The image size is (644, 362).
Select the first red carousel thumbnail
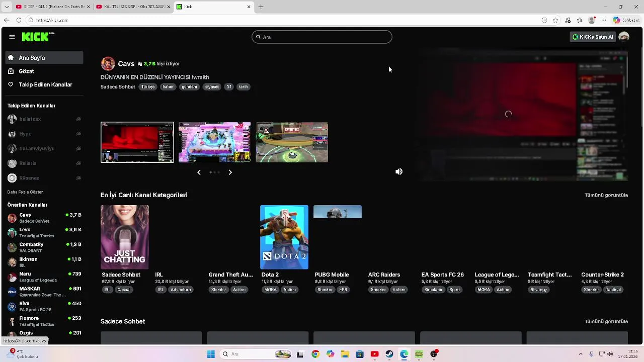tap(137, 142)
